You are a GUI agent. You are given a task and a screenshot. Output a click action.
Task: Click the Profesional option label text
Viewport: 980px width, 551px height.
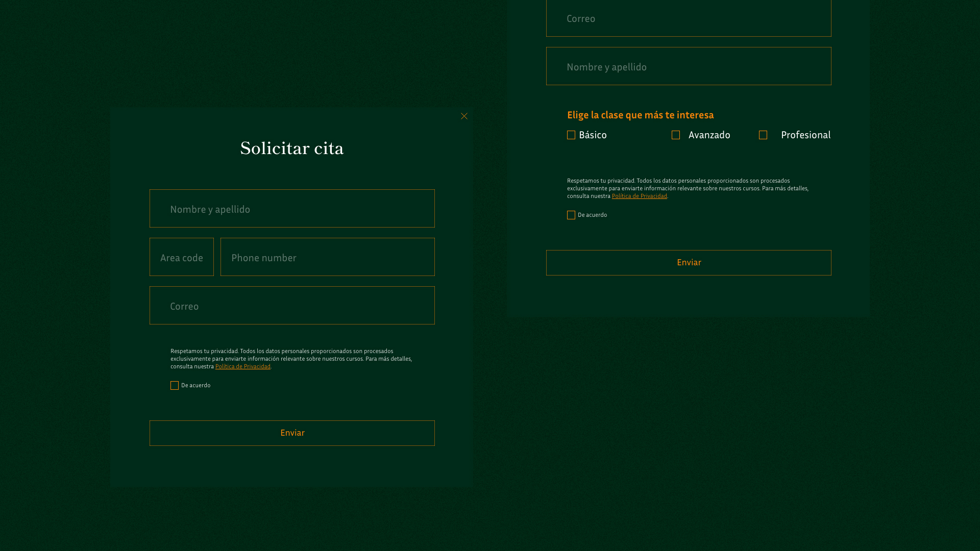pos(805,135)
